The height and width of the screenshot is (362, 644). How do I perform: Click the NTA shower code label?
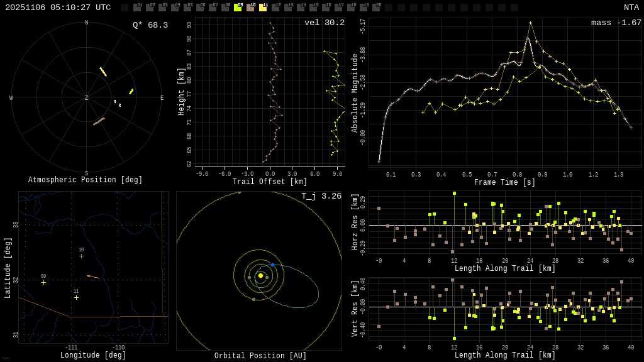[631, 8]
